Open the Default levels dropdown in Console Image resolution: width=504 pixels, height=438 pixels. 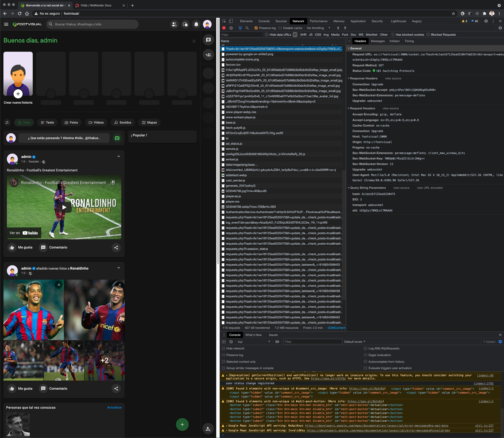[354, 342]
